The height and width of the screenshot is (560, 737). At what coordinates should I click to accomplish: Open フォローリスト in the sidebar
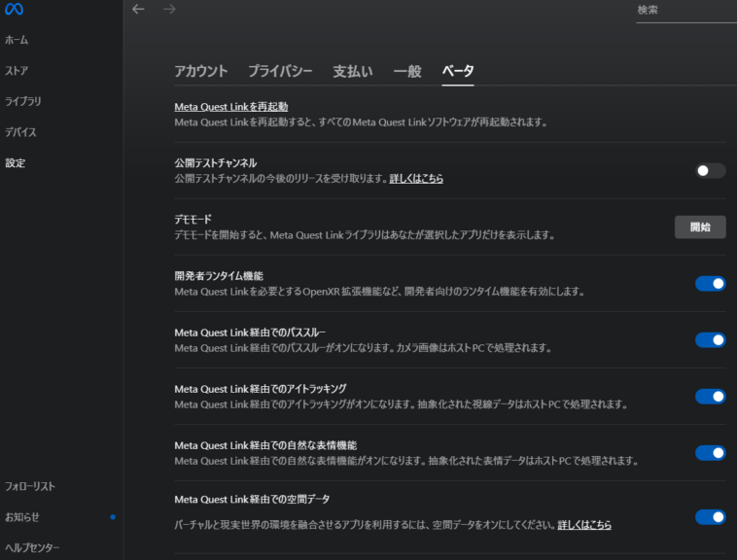30,486
